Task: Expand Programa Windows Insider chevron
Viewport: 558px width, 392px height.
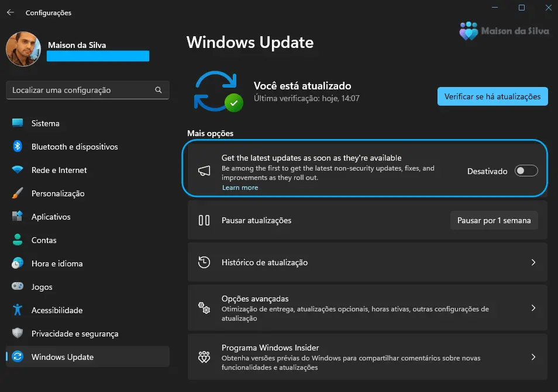Action: click(x=533, y=357)
